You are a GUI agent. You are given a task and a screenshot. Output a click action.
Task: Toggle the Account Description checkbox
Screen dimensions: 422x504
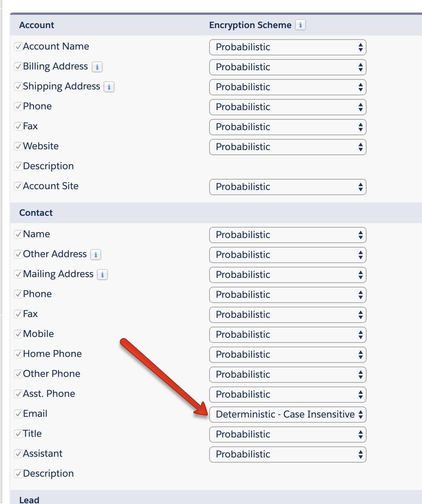[18, 166]
